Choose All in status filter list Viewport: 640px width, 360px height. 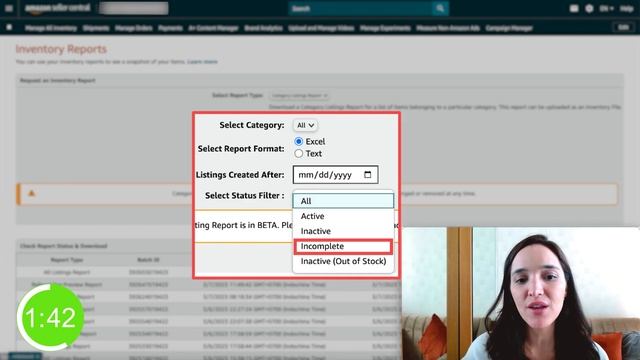tap(343, 201)
